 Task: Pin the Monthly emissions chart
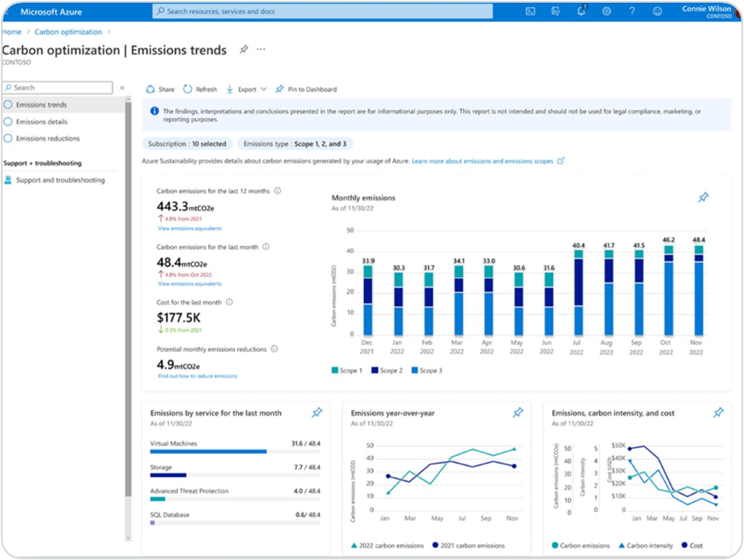click(703, 197)
